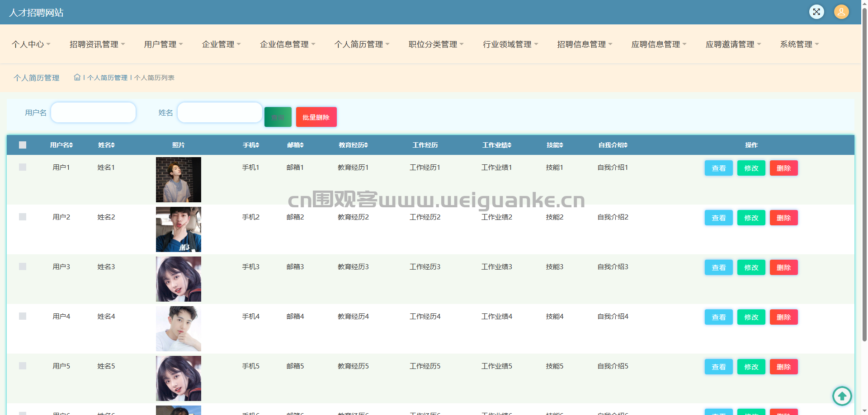View details for 用户1
868x415 pixels.
[719, 168]
